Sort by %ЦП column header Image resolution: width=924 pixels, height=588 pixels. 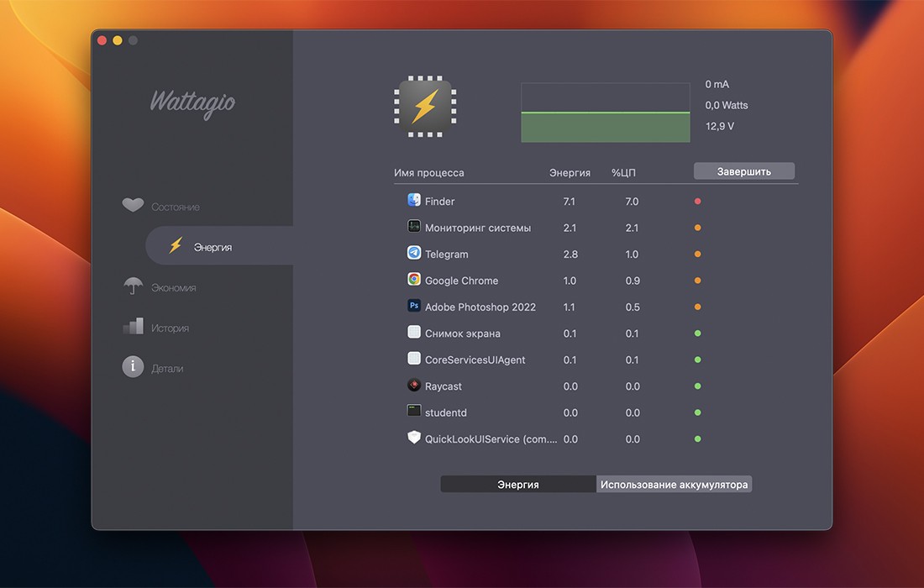click(625, 173)
